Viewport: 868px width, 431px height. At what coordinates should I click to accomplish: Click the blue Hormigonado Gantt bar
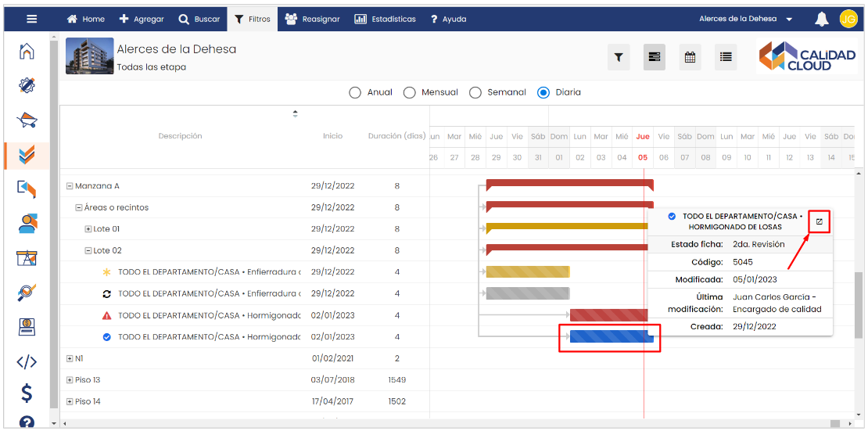click(x=611, y=337)
